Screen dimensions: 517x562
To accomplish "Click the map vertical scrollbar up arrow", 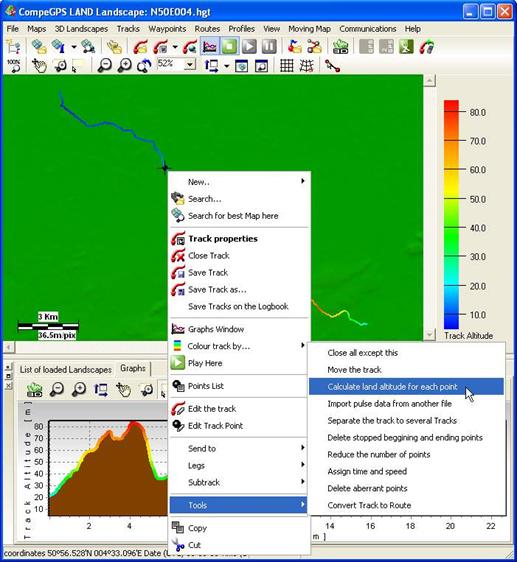I will click(x=429, y=81).
